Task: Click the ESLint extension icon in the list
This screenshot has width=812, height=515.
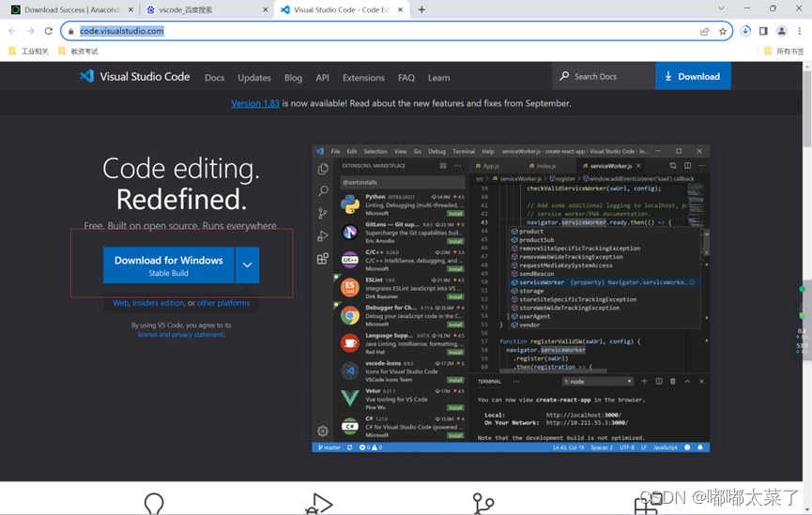Action: (350, 287)
